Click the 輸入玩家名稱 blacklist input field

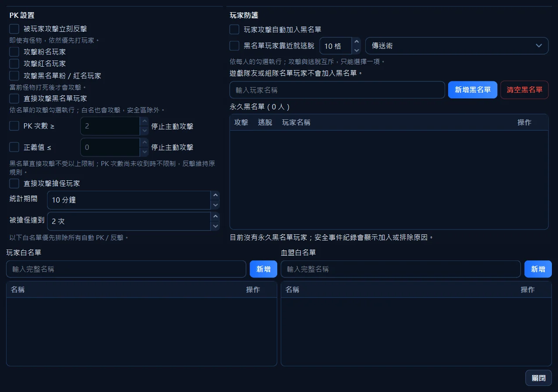tap(337, 90)
